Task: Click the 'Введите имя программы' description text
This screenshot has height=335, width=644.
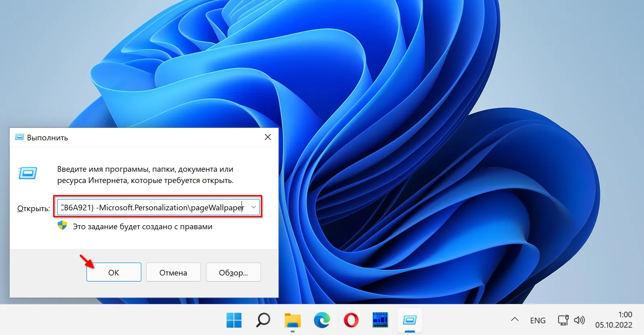Action: point(145,175)
